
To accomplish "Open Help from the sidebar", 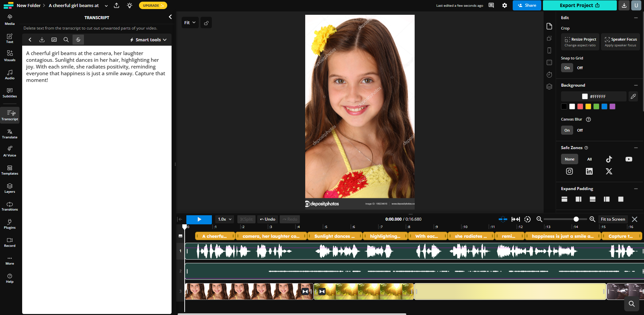I will [x=9, y=278].
